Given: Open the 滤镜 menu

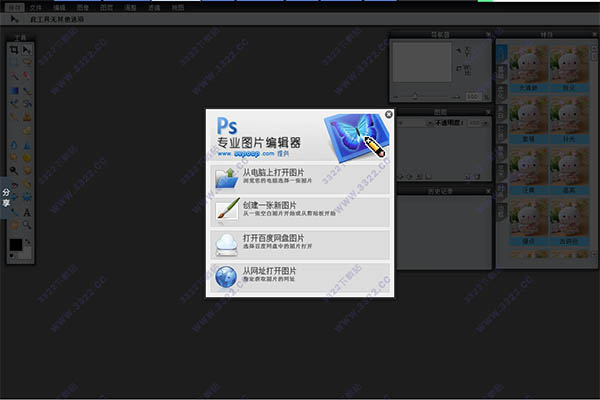Looking at the screenshot, I should pos(154,7).
